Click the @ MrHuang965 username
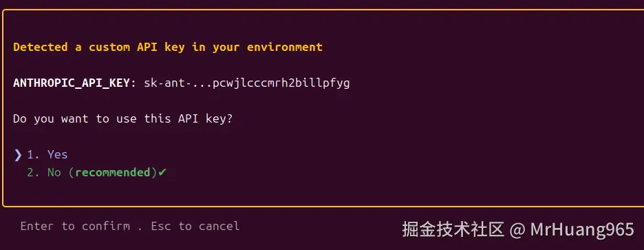This screenshot has height=250, width=644. coord(572,229)
